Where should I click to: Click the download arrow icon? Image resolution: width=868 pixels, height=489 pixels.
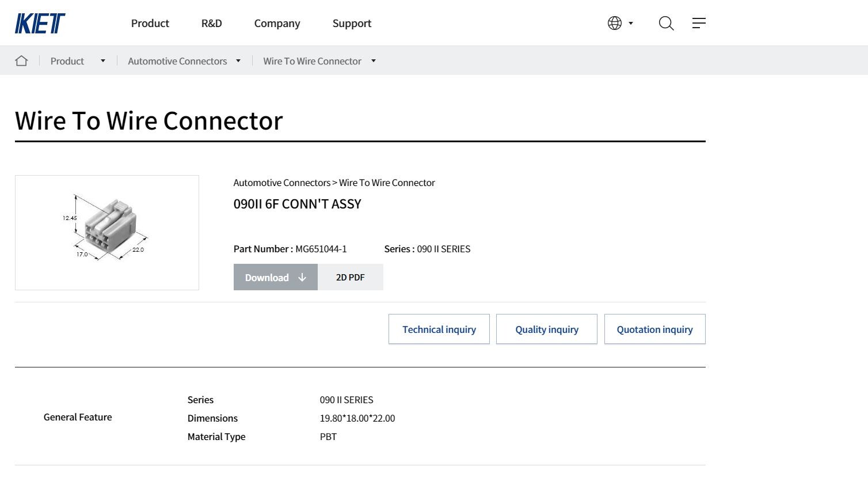302,277
